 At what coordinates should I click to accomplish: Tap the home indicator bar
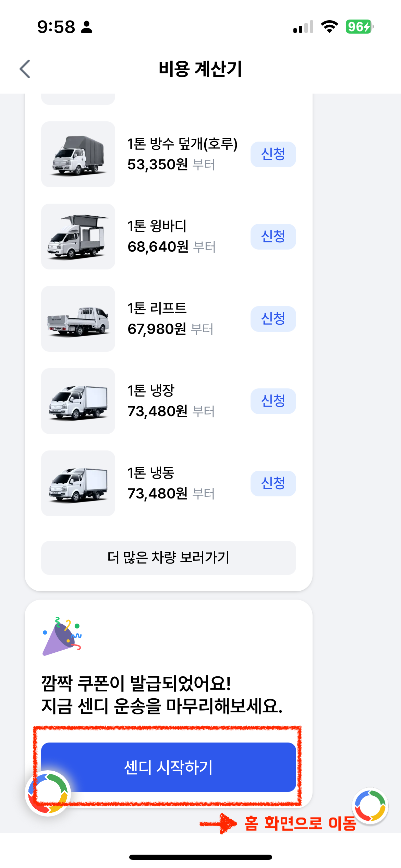[200, 857]
